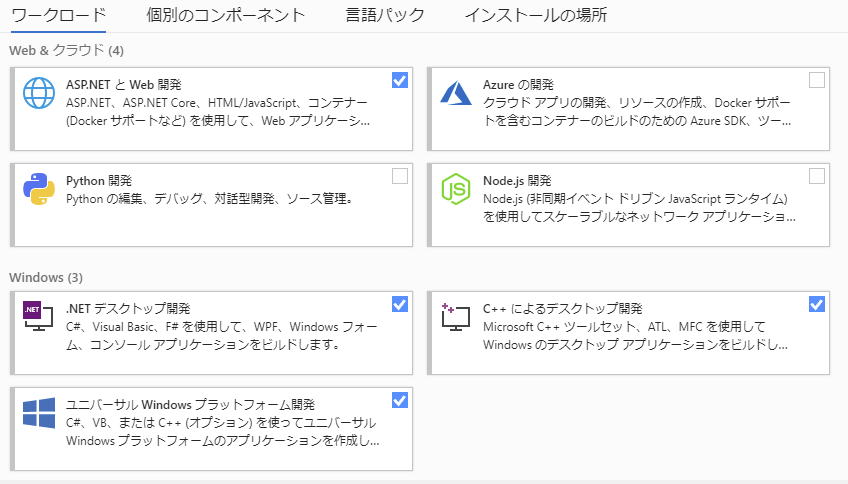Click the C++ desktop monitor icon
848x484 pixels.
coord(456,317)
